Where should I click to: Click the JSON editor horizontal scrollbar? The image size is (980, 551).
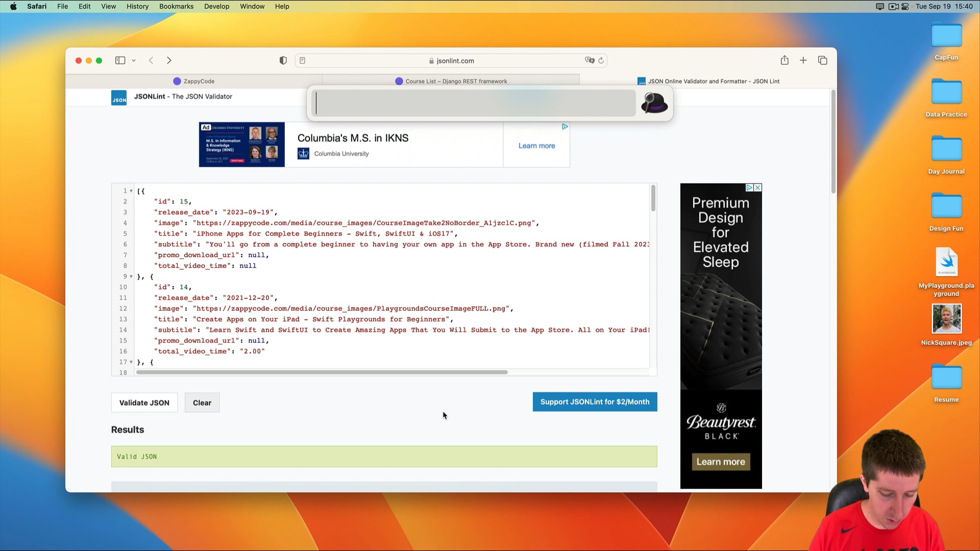point(322,372)
